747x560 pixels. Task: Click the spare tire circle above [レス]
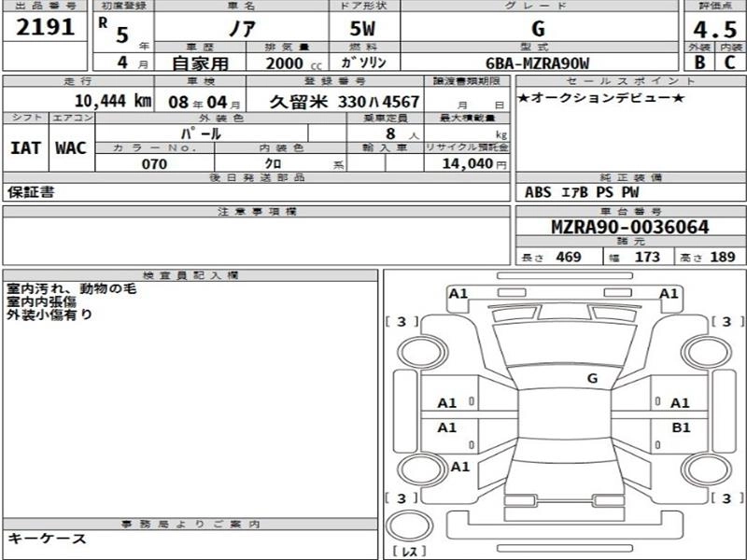pos(409,526)
